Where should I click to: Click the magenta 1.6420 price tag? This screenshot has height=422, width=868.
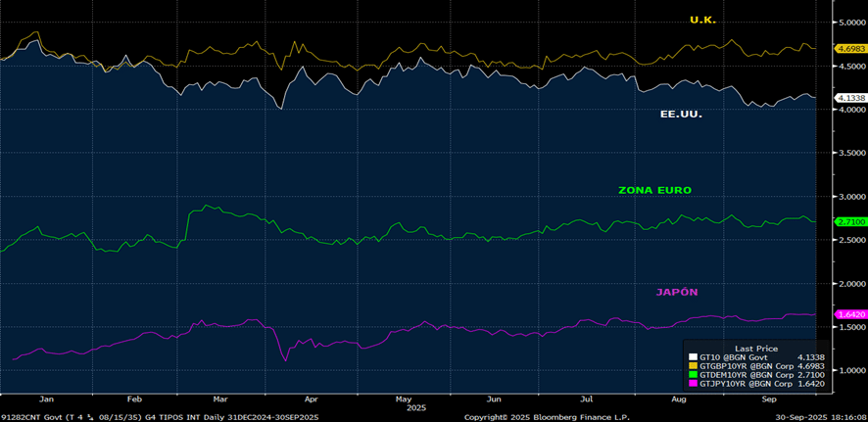848,314
